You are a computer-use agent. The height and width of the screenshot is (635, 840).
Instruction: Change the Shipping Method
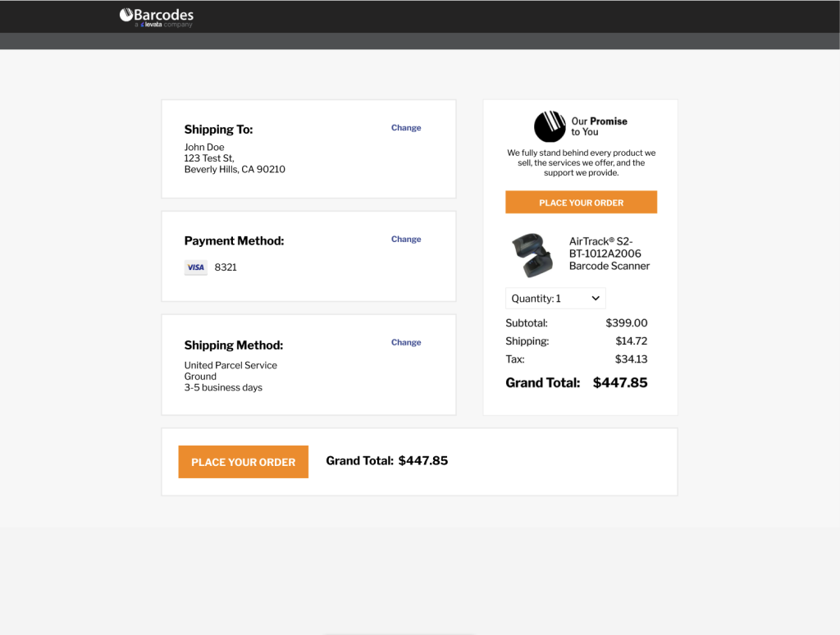click(406, 342)
